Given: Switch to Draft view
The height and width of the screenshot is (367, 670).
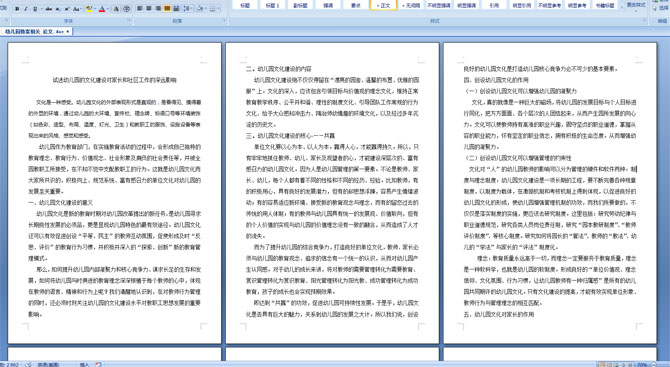Looking at the screenshot, I should (629, 364).
